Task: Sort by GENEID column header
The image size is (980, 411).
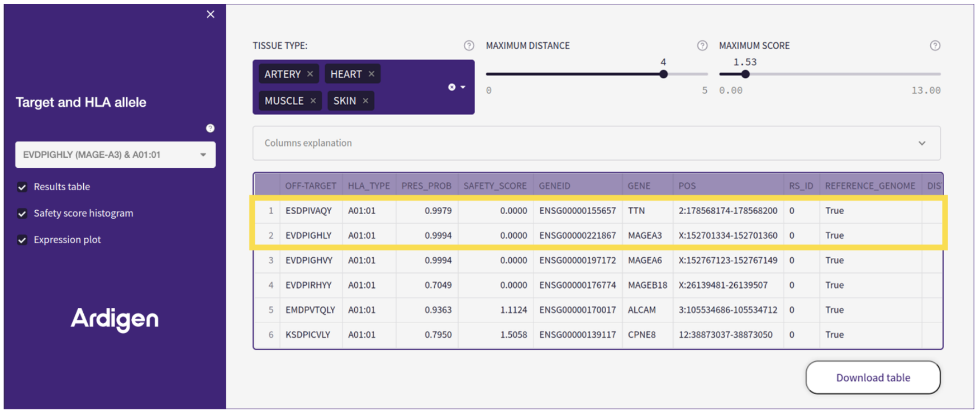Action: 578,186
